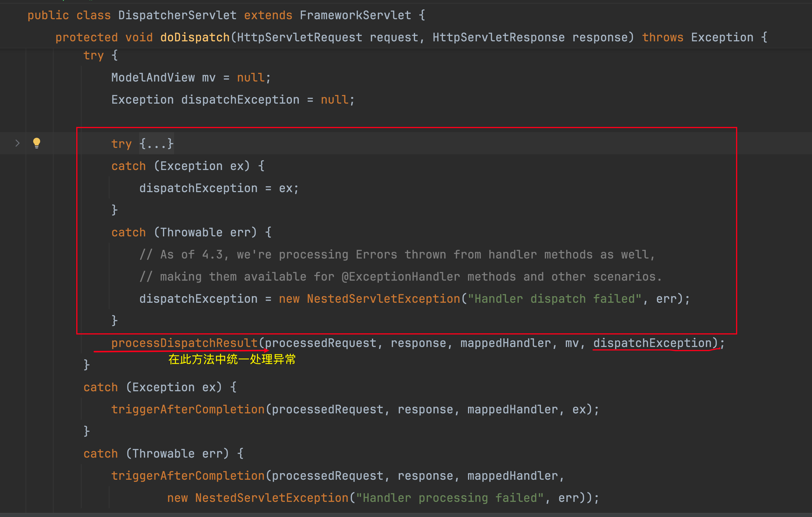Click the @ExceptionHandler mention in comment
The height and width of the screenshot is (517, 812).
tap(400, 277)
